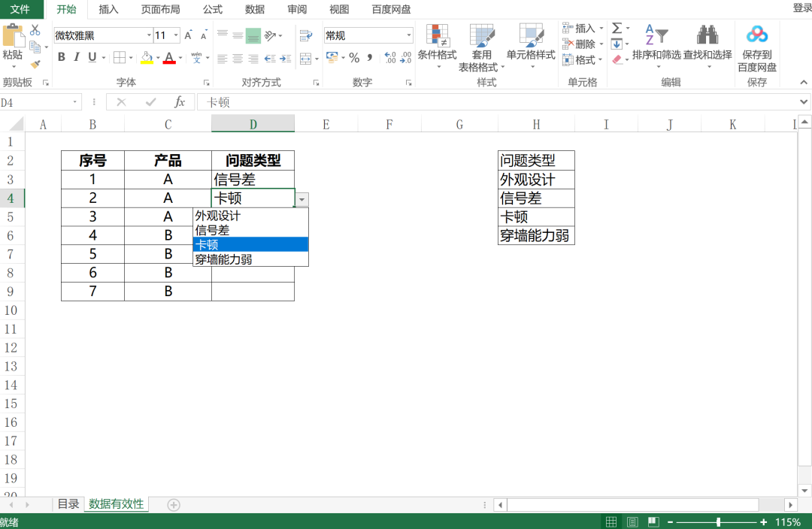Decrease the indent
This screenshot has height=529, width=812.
tap(270, 59)
